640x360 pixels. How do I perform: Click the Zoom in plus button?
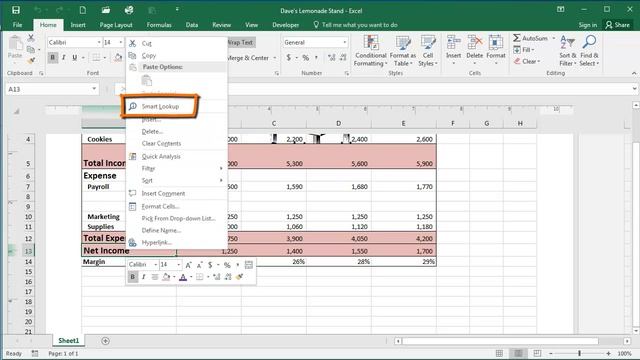[608, 353]
